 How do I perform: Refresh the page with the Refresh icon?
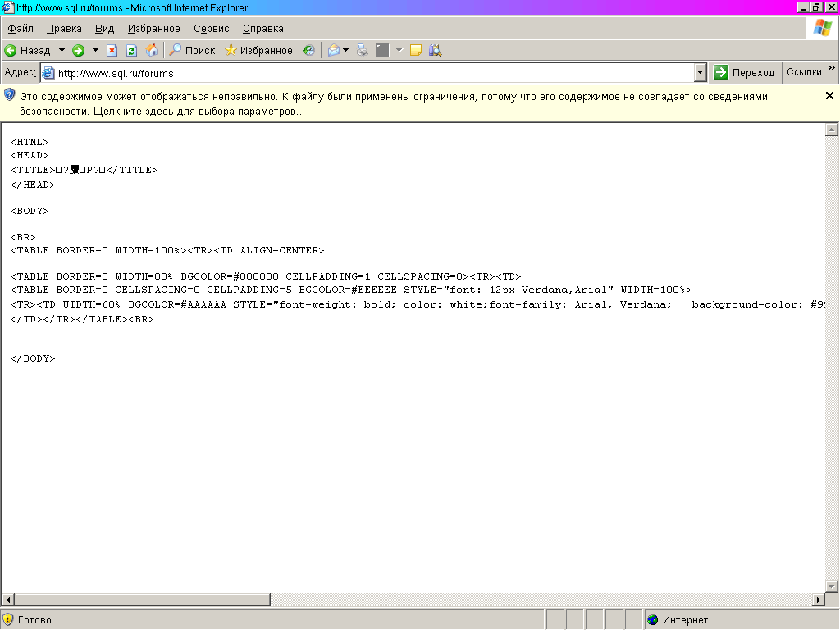(x=132, y=51)
